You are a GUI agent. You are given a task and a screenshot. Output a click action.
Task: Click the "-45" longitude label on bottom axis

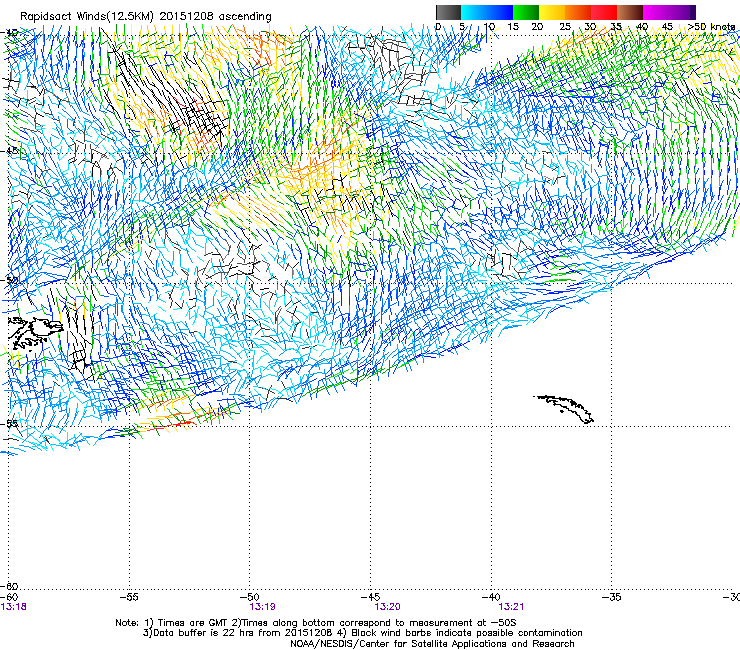(370, 597)
